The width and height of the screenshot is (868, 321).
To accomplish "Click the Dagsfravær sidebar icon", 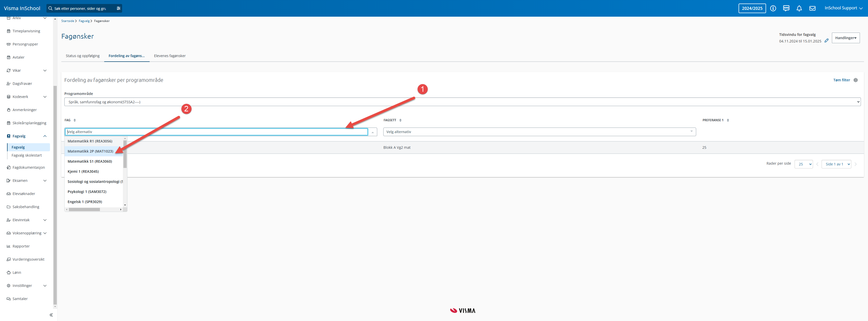I will click(x=8, y=84).
